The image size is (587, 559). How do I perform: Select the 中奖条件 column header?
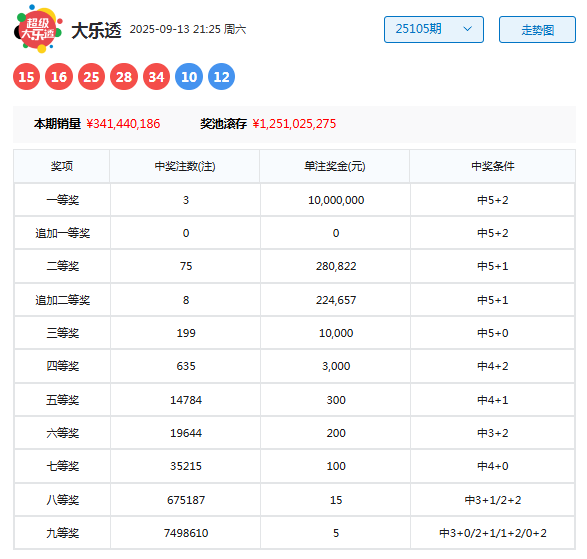(x=493, y=166)
